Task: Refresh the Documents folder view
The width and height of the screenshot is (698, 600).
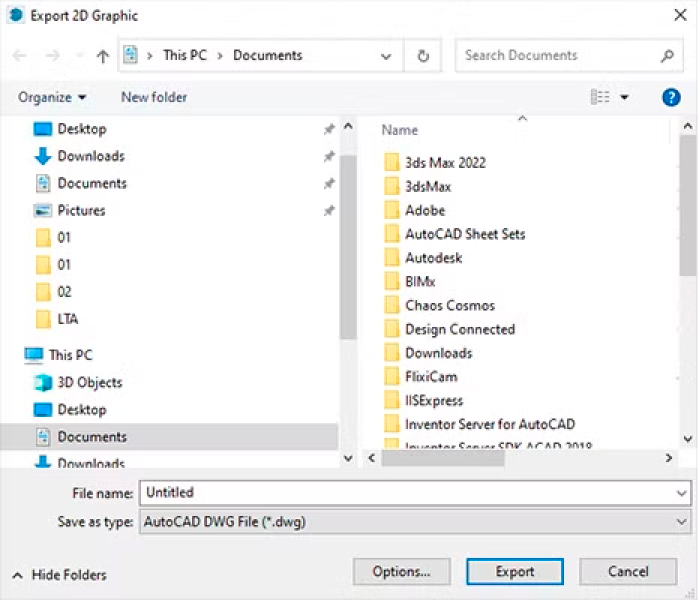Action: [423, 56]
